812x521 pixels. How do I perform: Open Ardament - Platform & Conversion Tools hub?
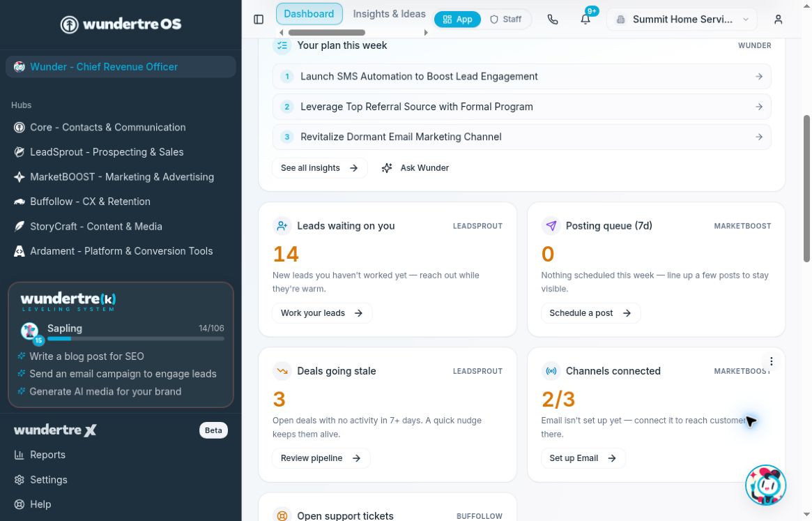click(121, 251)
